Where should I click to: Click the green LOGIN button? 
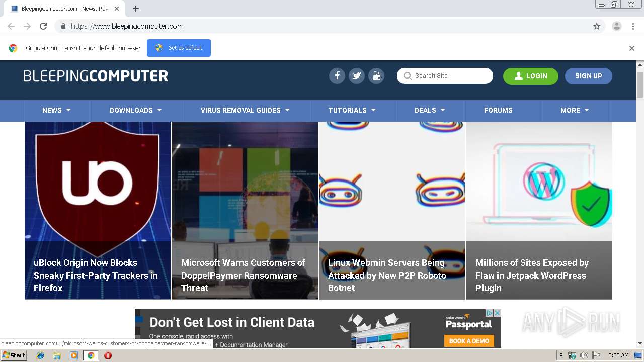531,76
